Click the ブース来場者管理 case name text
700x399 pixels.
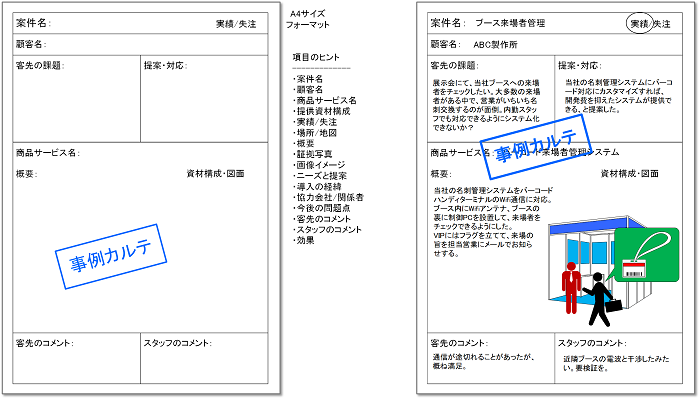tap(510, 23)
